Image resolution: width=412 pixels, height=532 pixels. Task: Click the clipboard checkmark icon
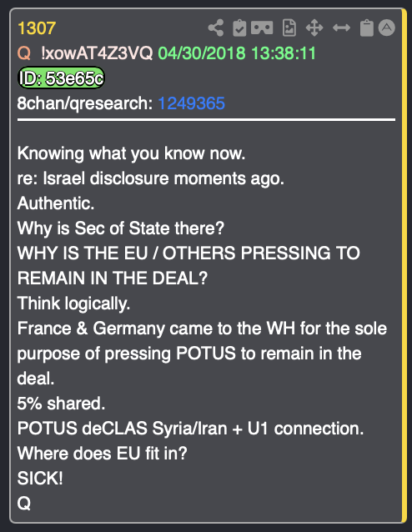[239, 28]
